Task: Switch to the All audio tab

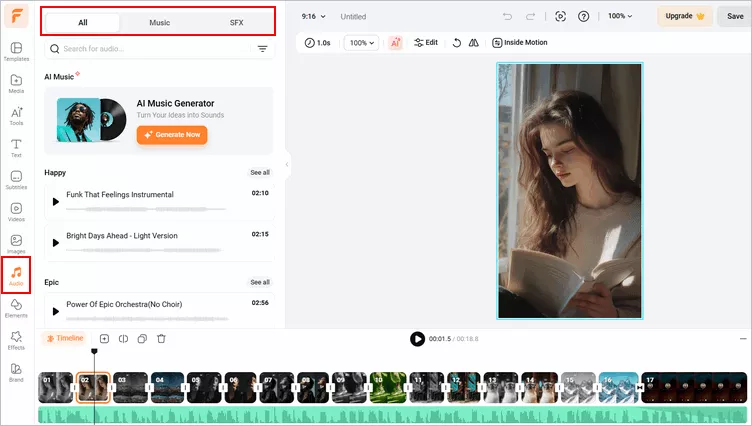Action: (82, 23)
